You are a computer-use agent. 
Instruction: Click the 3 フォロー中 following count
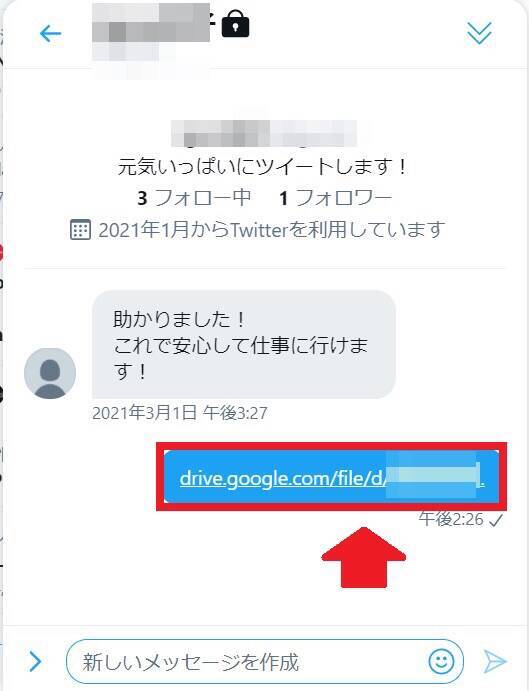click(194, 198)
